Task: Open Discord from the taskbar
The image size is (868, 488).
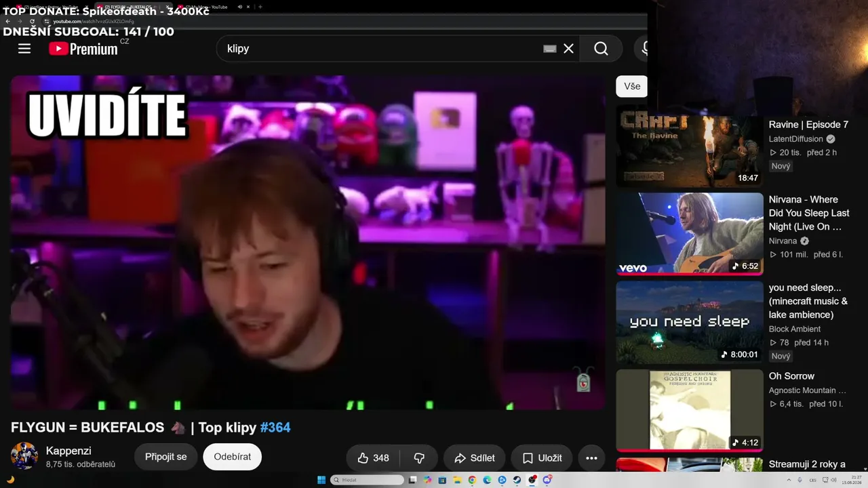Action: coord(547,480)
